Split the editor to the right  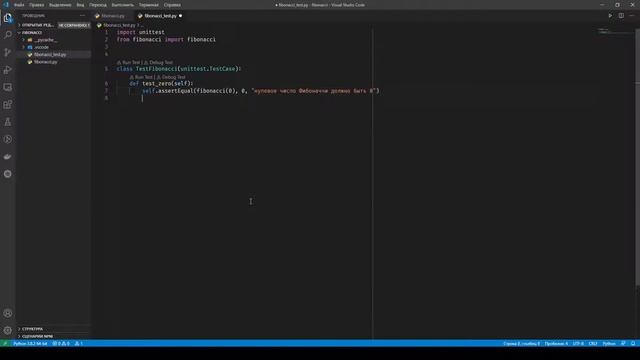(621, 16)
